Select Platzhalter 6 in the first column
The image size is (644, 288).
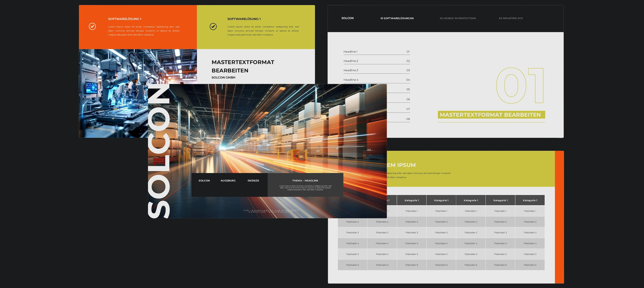352,265
